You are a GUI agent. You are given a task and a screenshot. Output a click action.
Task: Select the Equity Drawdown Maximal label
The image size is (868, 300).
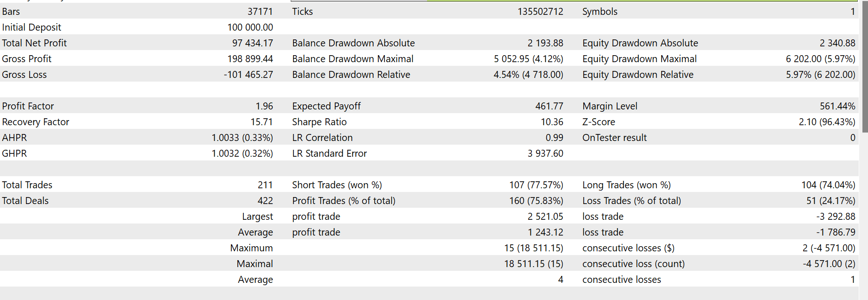[x=639, y=59]
